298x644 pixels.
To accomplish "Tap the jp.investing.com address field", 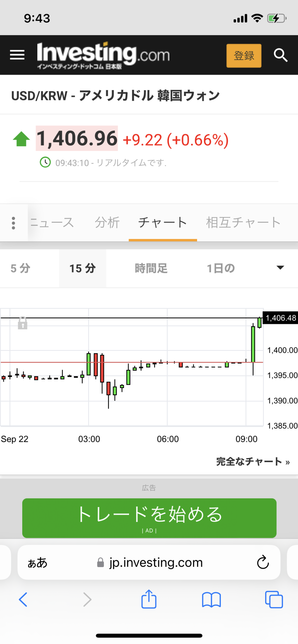I will (155, 563).
